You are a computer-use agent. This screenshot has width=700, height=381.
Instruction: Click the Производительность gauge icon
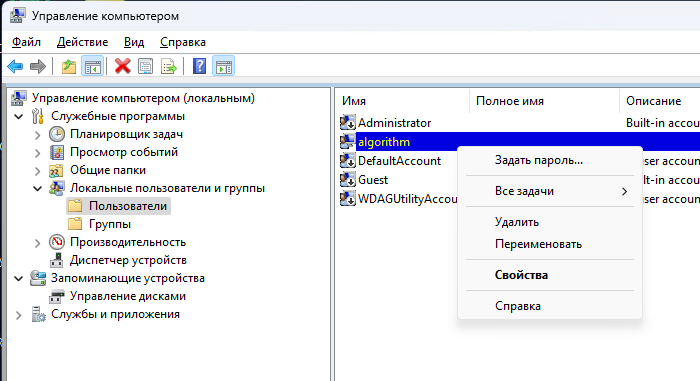point(57,242)
